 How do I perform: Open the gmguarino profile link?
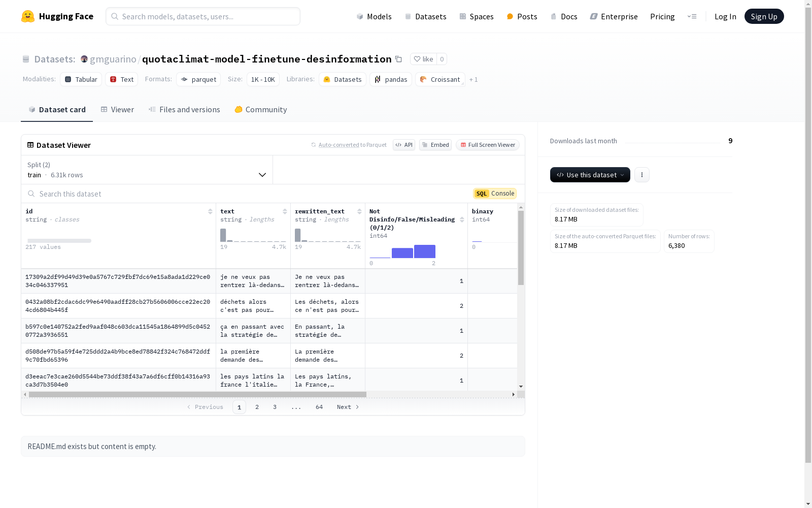coord(113,59)
